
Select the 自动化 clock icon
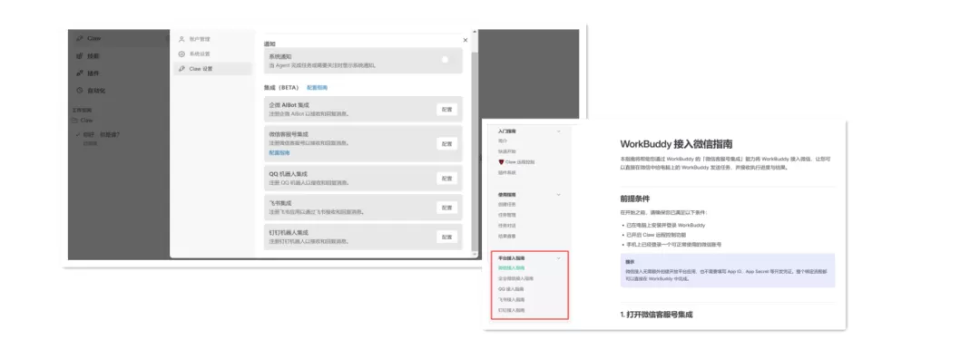pos(79,90)
